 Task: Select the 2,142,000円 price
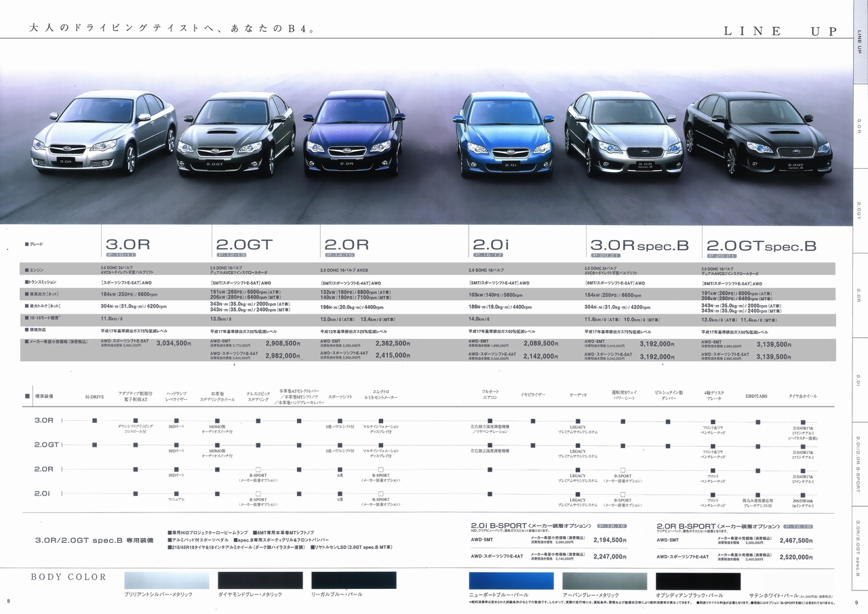point(540,355)
